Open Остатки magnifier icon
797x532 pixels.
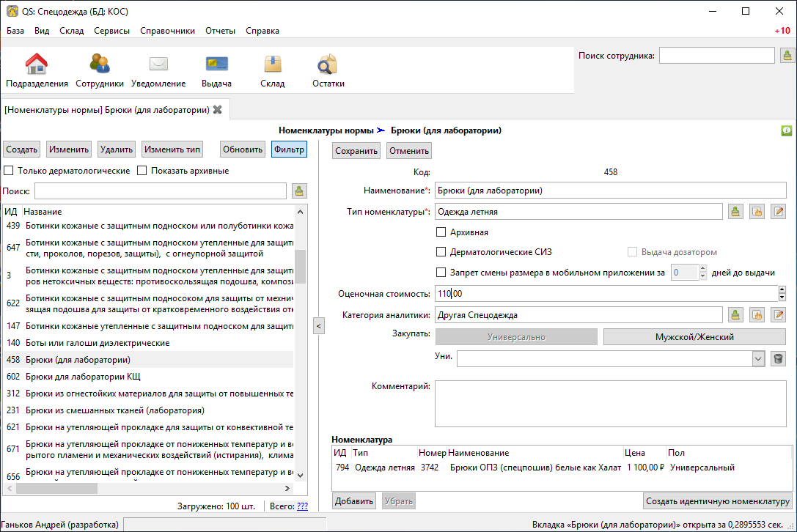click(328, 70)
